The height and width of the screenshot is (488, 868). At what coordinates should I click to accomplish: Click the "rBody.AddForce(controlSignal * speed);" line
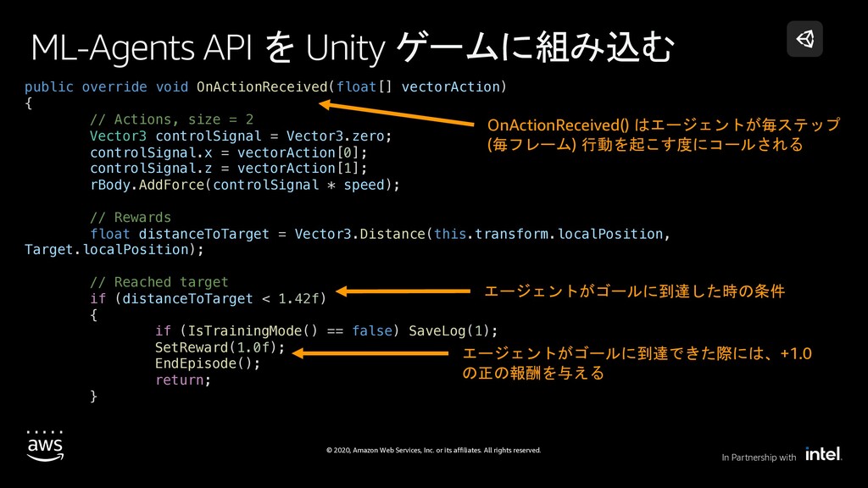(245, 185)
